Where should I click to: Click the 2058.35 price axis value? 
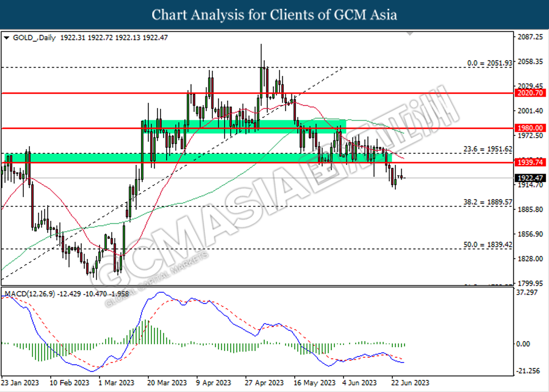(530, 61)
